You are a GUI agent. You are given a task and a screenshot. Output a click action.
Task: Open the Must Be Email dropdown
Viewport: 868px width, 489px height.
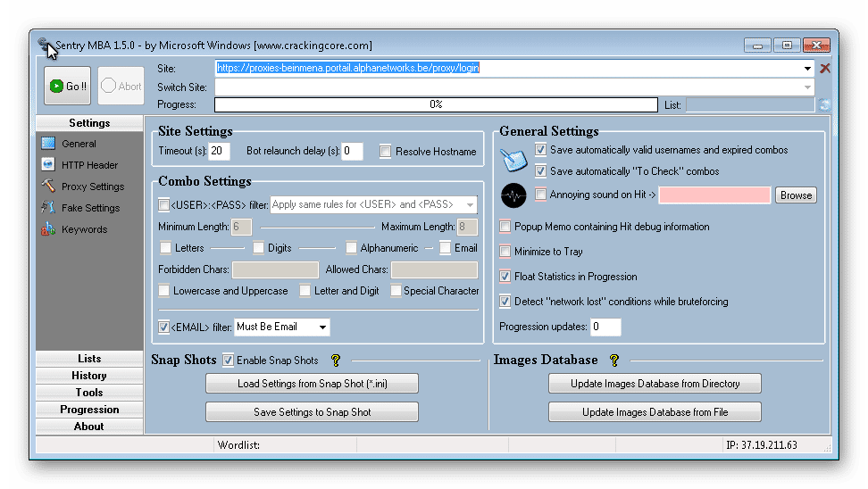tap(322, 327)
